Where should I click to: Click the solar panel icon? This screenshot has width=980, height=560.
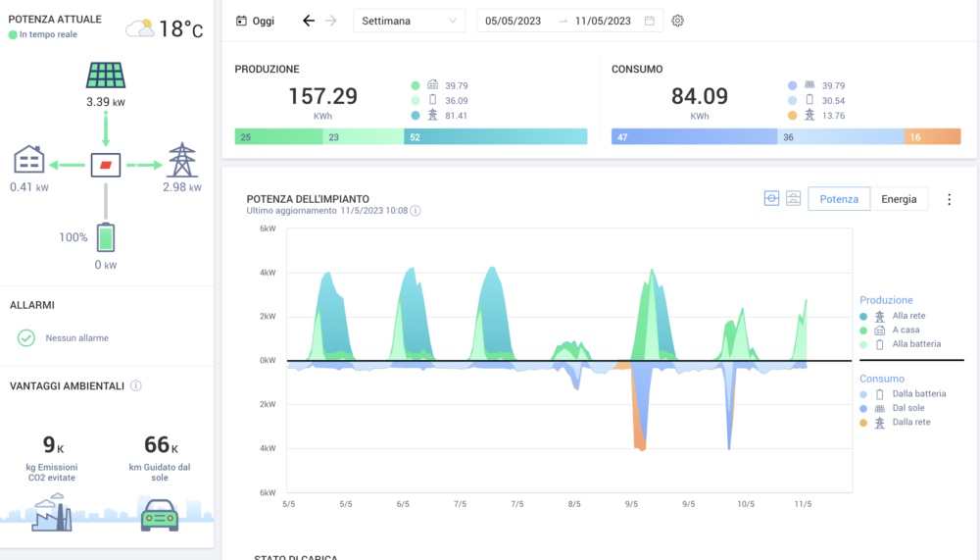coord(104,76)
